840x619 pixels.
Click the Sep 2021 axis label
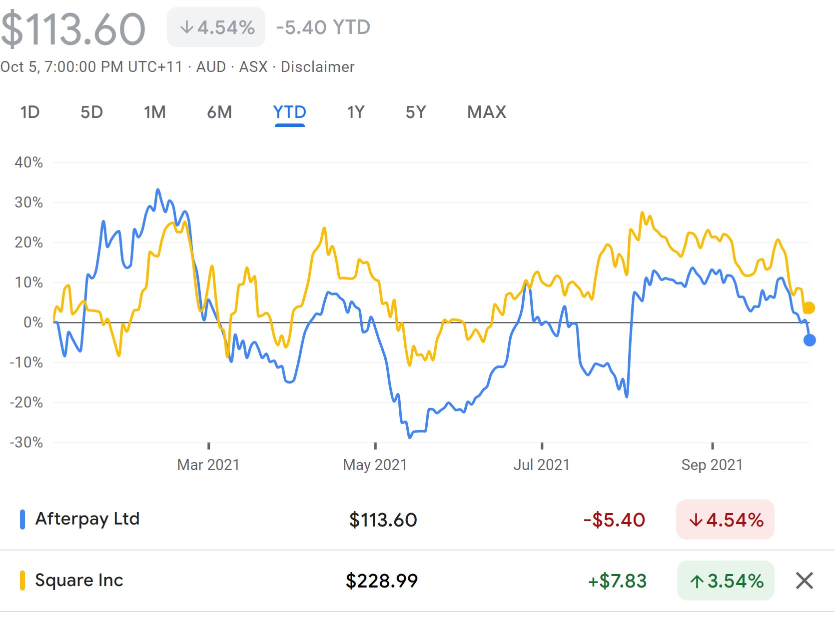tap(712, 465)
